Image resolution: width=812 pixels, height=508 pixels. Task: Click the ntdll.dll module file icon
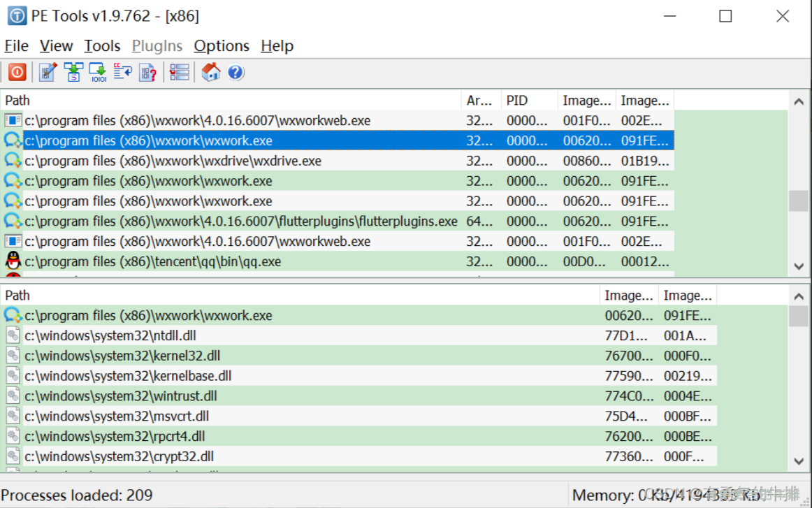point(13,335)
